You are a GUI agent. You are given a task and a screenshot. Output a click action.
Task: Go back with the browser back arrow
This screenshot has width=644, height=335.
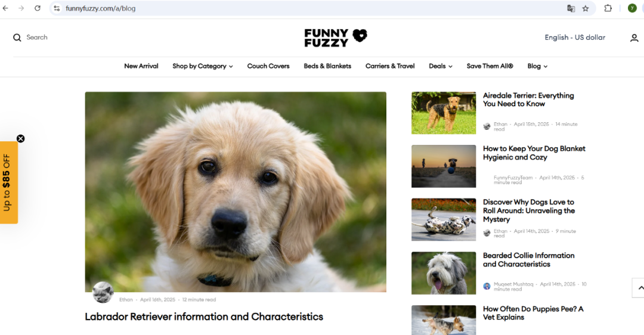tap(5, 8)
